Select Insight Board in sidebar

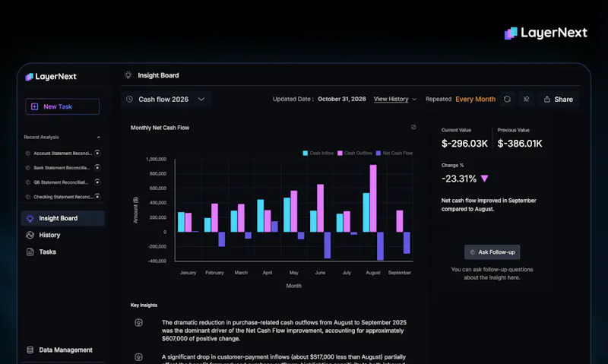pyautogui.click(x=63, y=218)
